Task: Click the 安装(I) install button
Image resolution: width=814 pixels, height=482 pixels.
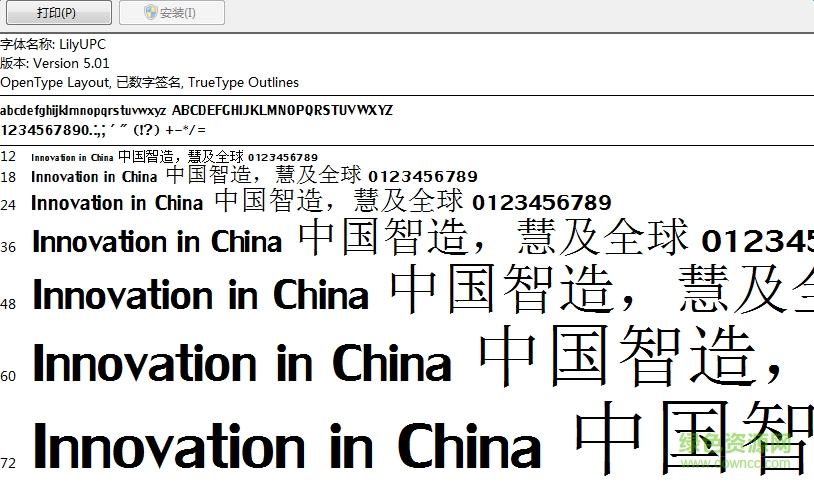Action: tap(172, 12)
